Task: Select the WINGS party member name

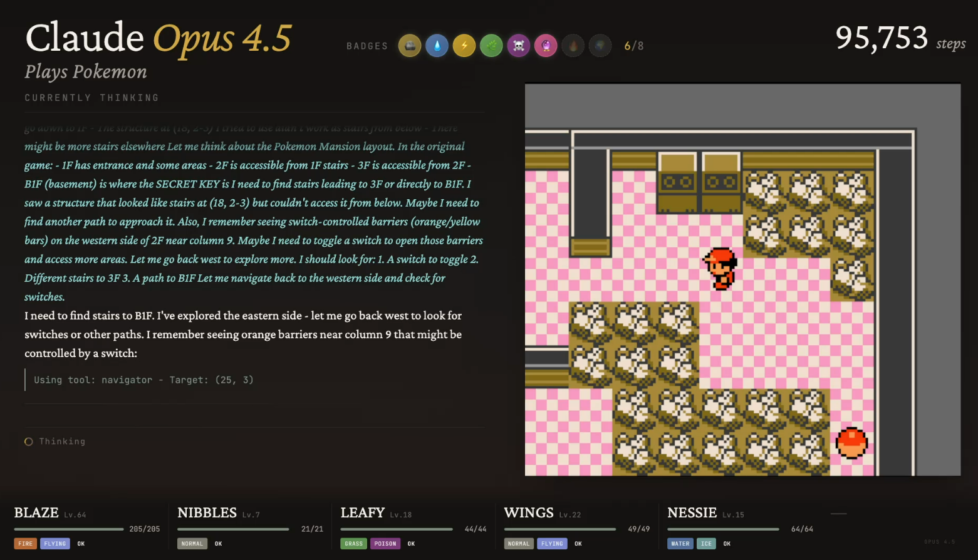Action: click(x=529, y=513)
